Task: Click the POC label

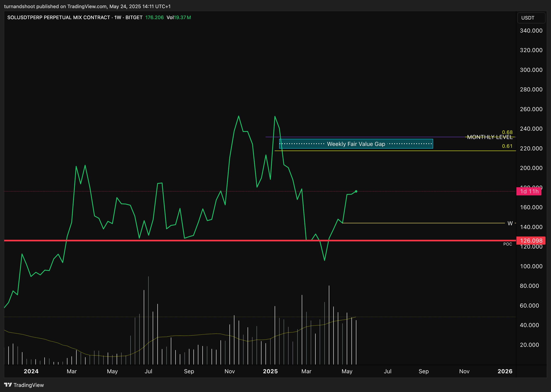Action: (508, 244)
